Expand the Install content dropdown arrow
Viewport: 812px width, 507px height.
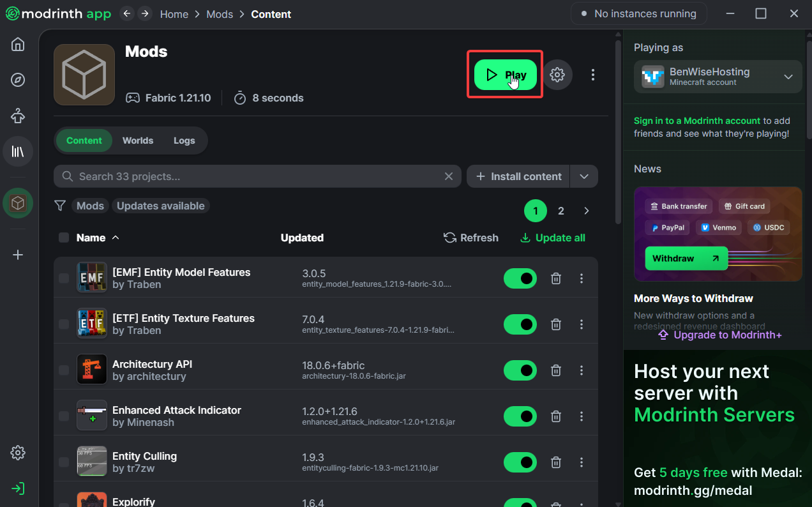584,176
